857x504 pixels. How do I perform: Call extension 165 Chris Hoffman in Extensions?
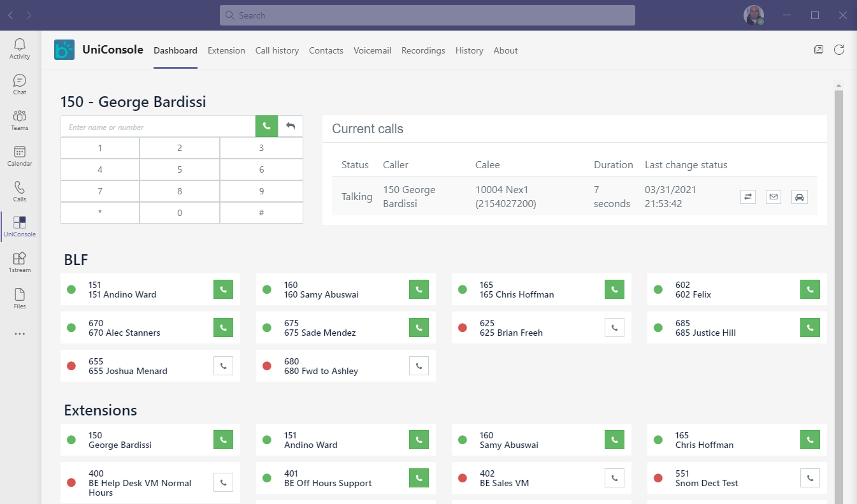click(x=810, y=440)
